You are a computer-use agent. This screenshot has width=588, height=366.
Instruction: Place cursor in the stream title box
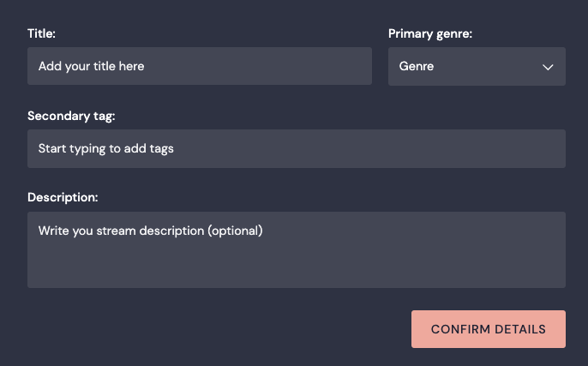[x=199, y=66]
